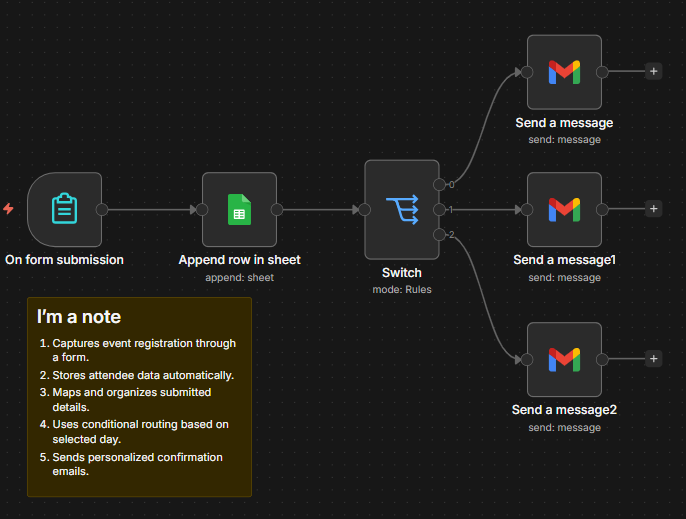
Task: Click the Switch node input connector
Action: tap(364, 210)
